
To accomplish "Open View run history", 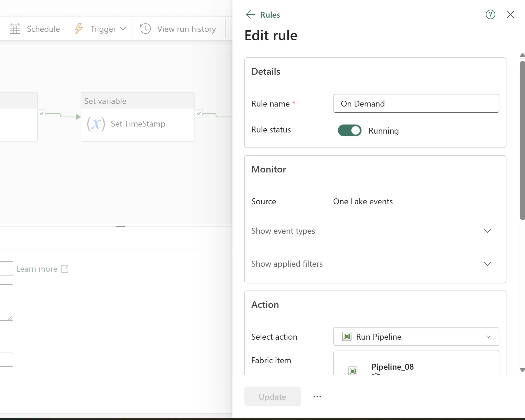I will (x=186, y=29).
